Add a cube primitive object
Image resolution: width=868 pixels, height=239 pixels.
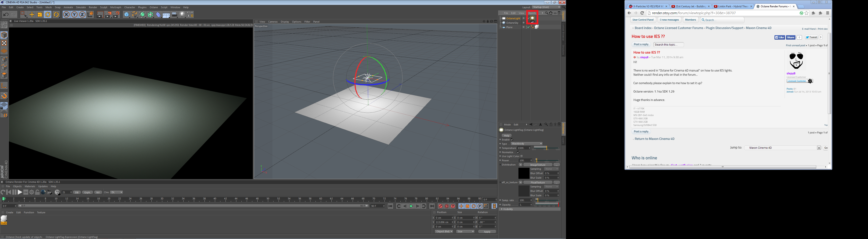tap(126, 15)
